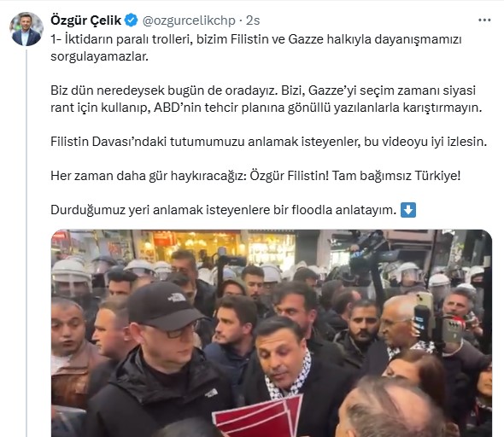Click the line 'Filistin Davası'ndaki tutumumuzu anlamak'

coord(269,142)
